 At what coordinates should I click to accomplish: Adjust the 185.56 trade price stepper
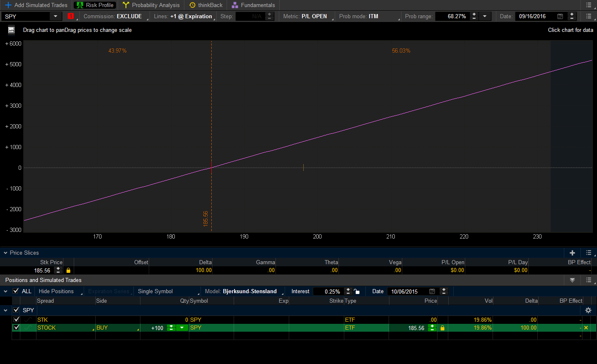pyautogui.click(x=432, y=328)
